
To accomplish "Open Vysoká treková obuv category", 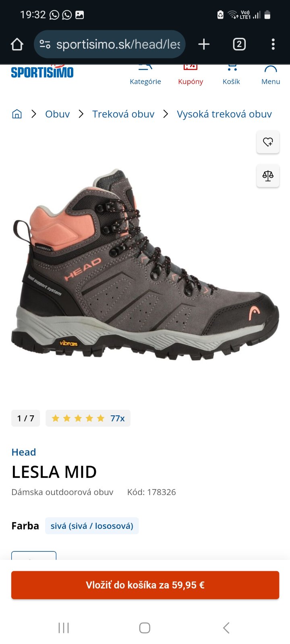I will (x=224, y=114).
